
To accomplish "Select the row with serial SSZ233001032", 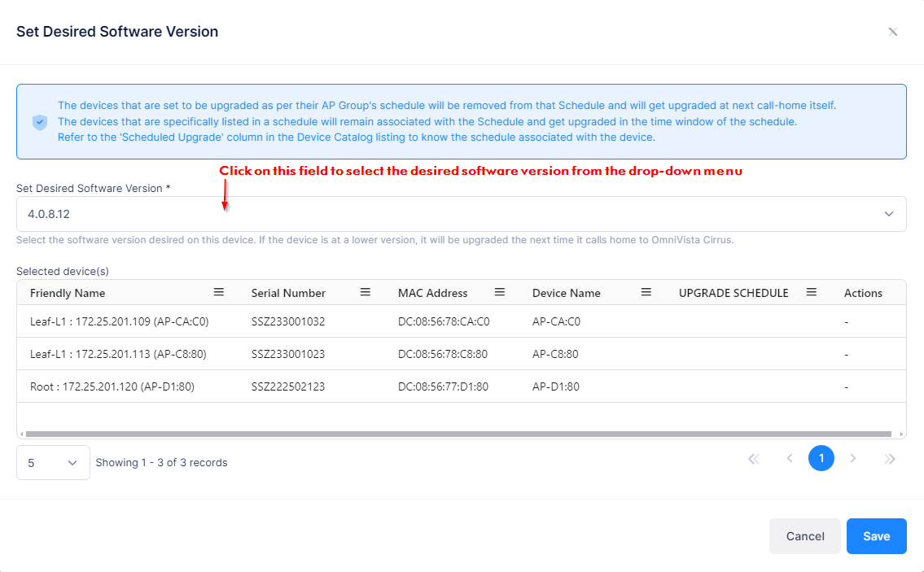I will tap(288, 321).
